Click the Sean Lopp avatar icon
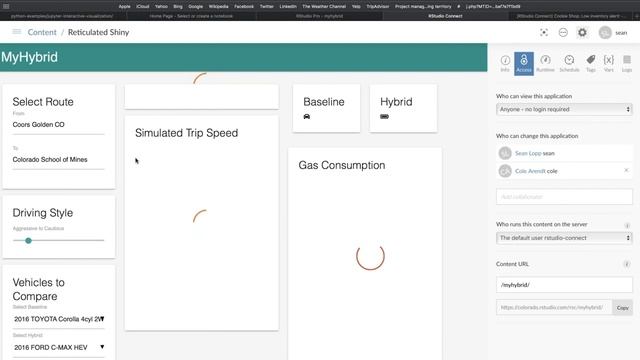Screen dimensions: 640x360 [x=505, y=153]
